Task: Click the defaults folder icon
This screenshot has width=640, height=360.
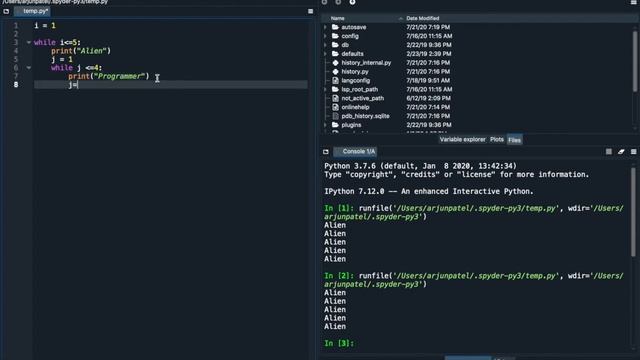Action: click(335, 54)
